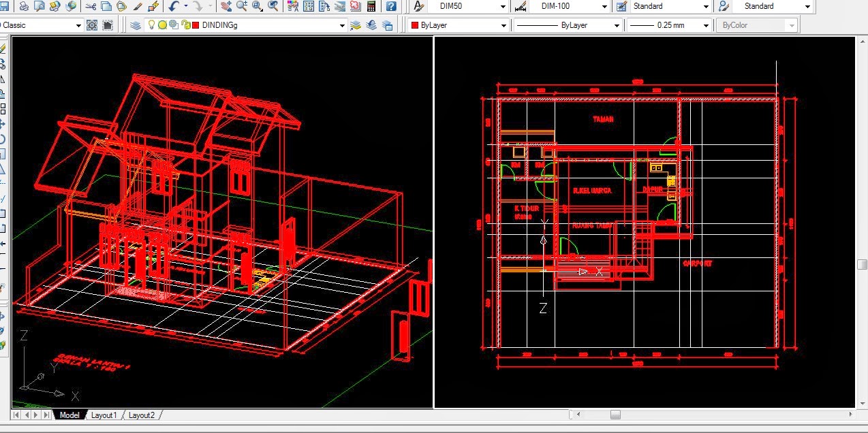Click the Copy icon

click(106, 6)
